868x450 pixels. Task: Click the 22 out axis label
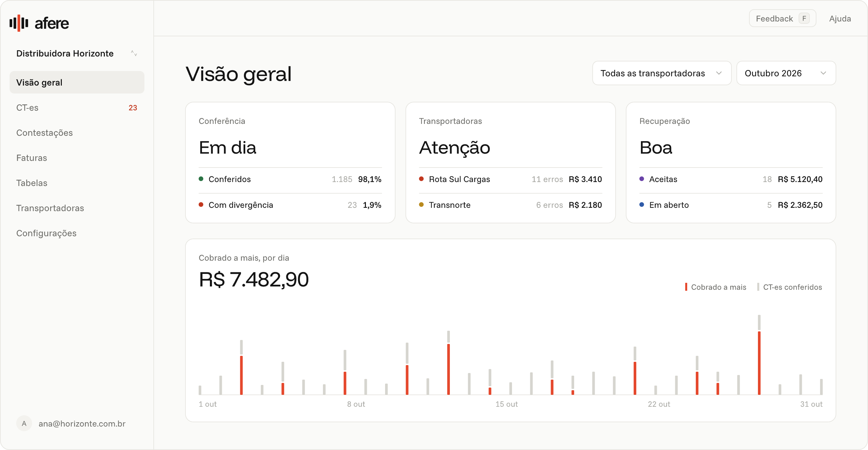[x=659, y=404]
